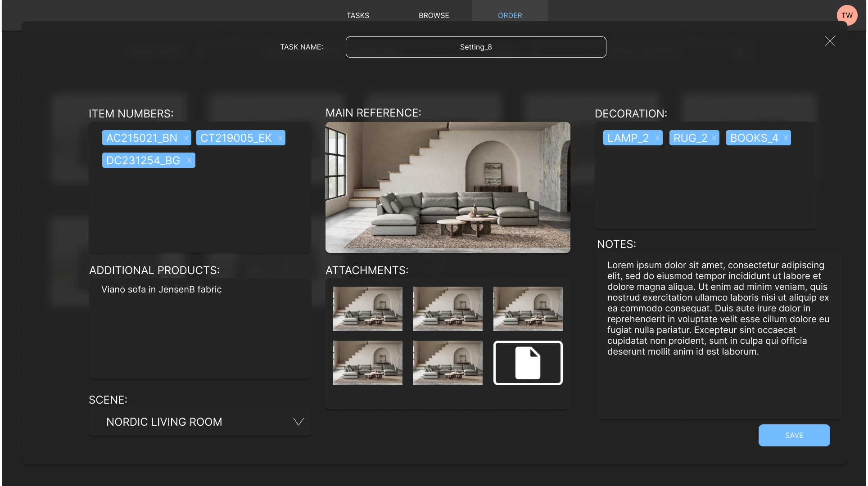This screenshot has width=868, height=486.
Task: Open the first attachment thumbnail in bottom row
Action: [x=368, y=363]
